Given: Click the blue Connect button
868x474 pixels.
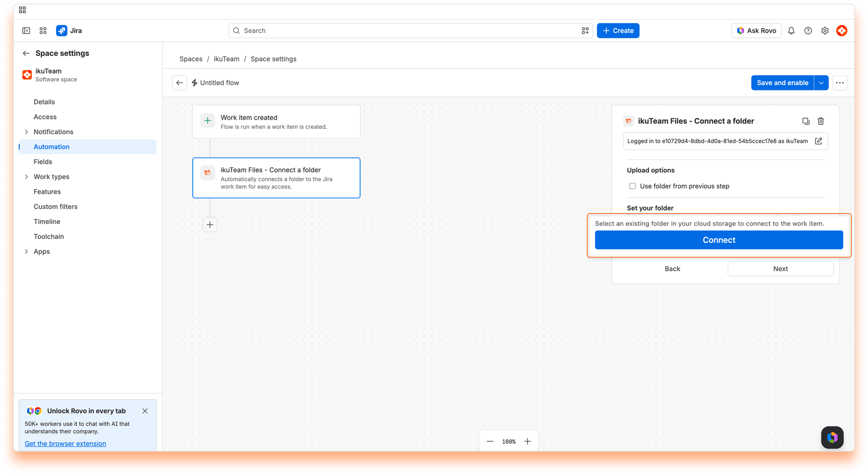Looking at the screenshot, I should pyautogui.click(x=719, y=240).
